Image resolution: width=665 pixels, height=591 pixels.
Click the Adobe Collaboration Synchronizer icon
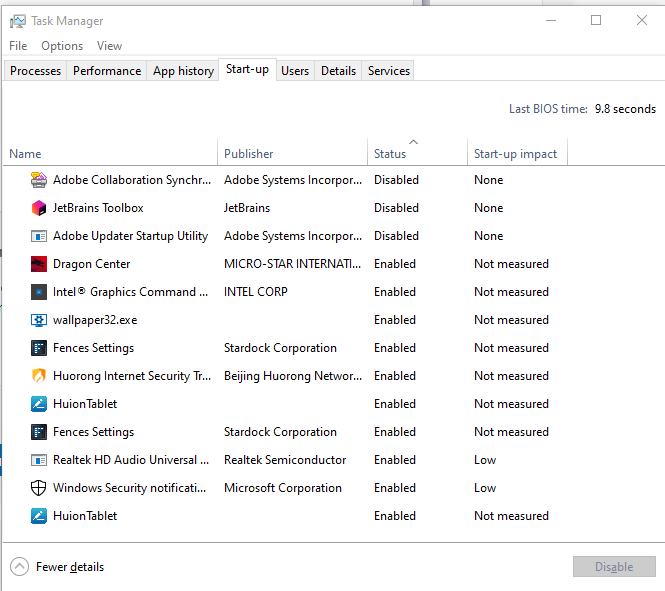point(39,180)
